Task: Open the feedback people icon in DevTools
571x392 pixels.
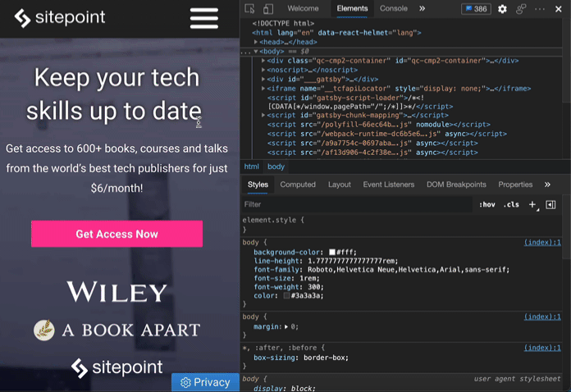Action: pyautogui.click(x=521, y=9)
